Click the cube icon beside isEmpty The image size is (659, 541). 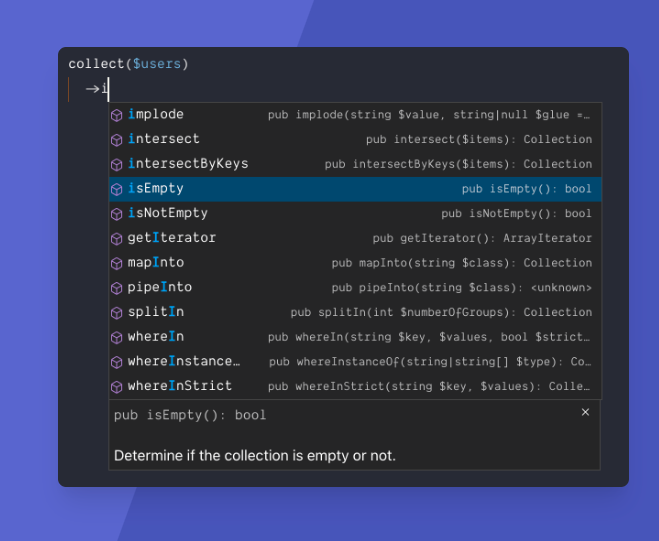click(x=116, y=189)
